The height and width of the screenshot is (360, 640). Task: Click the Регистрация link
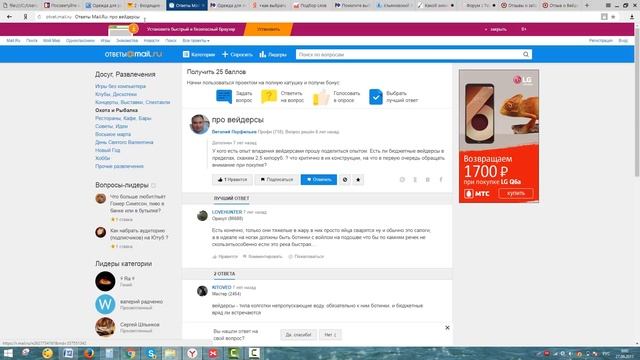click(x=600, y=41)
